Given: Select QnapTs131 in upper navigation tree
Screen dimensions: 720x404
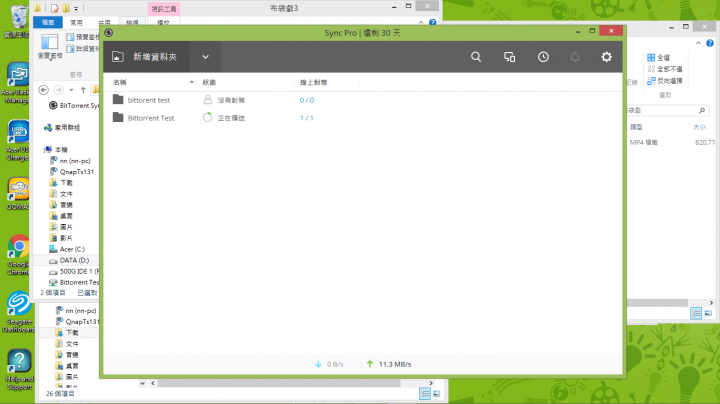Looking at the screenshot, I should 72,172.
